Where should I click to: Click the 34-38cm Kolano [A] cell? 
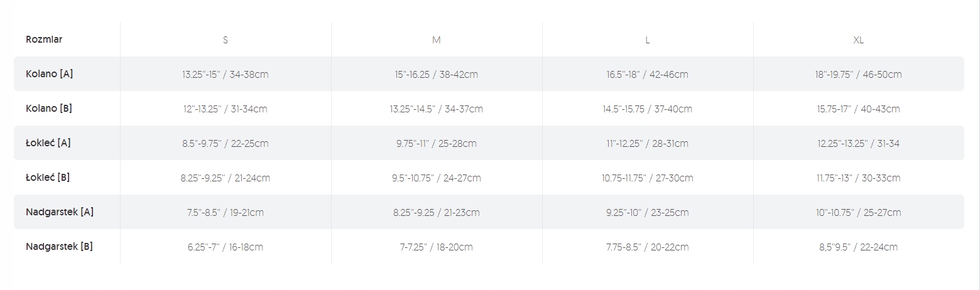point(226,75)
